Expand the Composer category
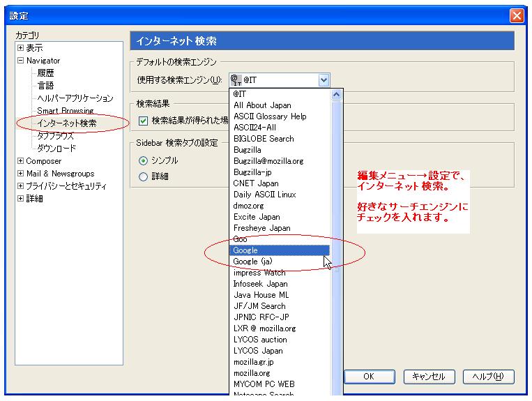The width and height of the screenshot is (532, 401). [x=20, y=161]
